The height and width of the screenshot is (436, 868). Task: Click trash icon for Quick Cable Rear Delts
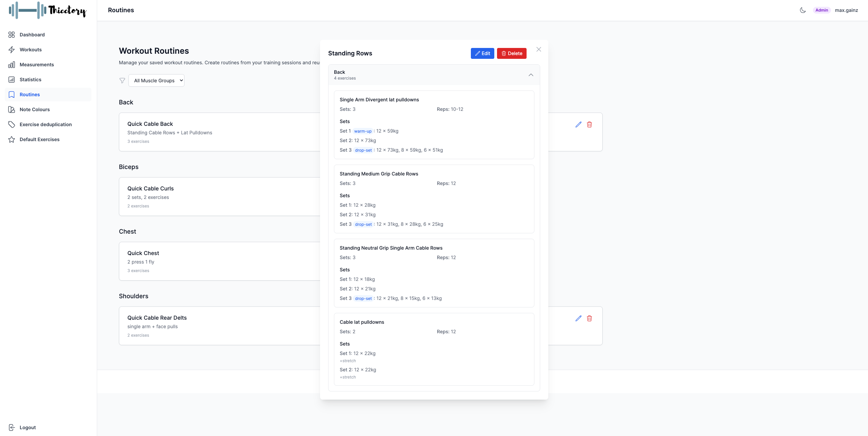coord(589,318)
